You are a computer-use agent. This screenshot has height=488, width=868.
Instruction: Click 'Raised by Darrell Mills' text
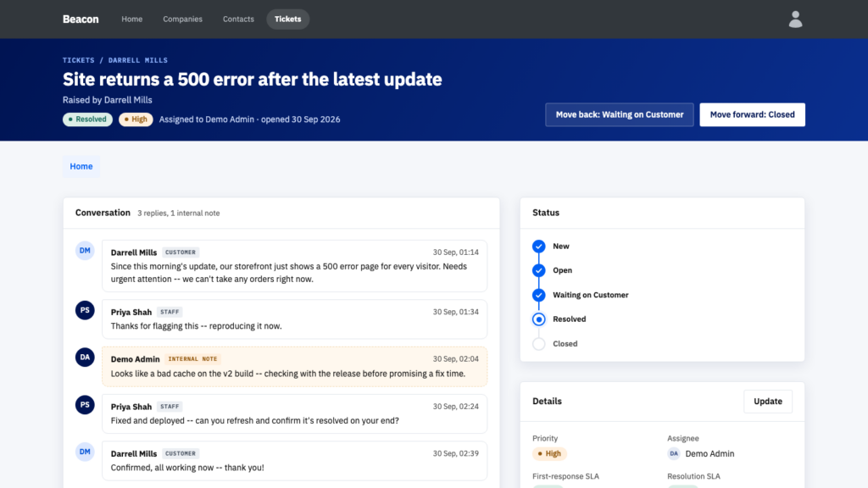click(108, 100)
